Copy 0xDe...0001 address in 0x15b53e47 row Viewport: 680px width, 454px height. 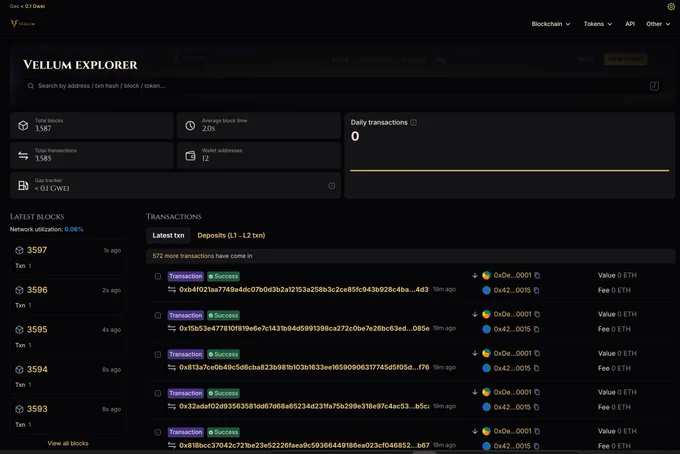(x=537, y=314)
